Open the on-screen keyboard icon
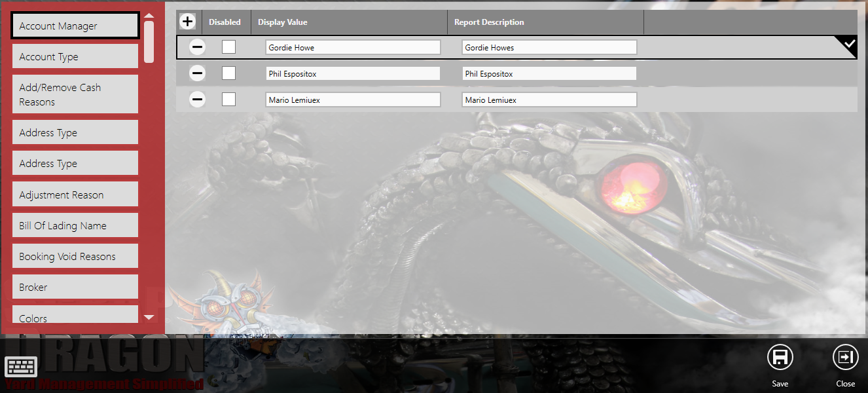 (x=20, y=368)
